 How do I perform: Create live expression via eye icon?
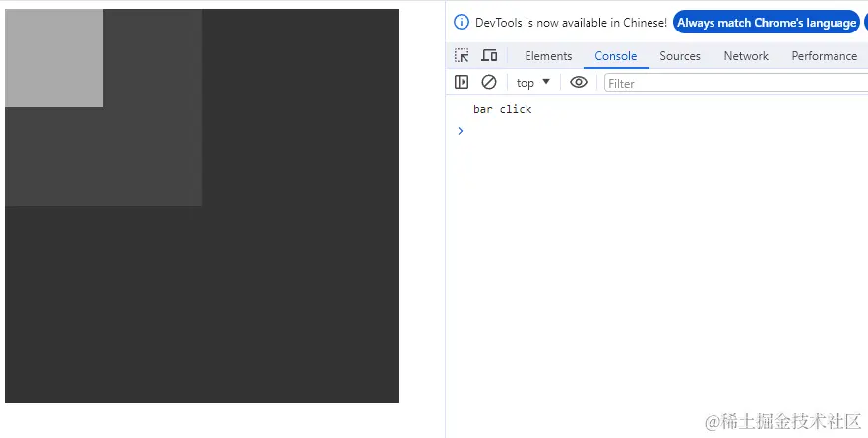coord(579,82)
